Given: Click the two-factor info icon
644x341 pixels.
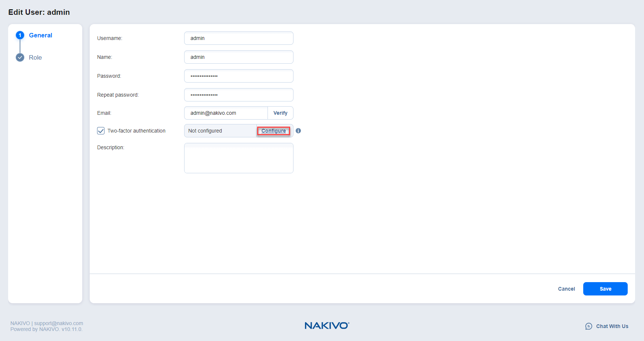Looking at the screenshot, I should (298, 131).
